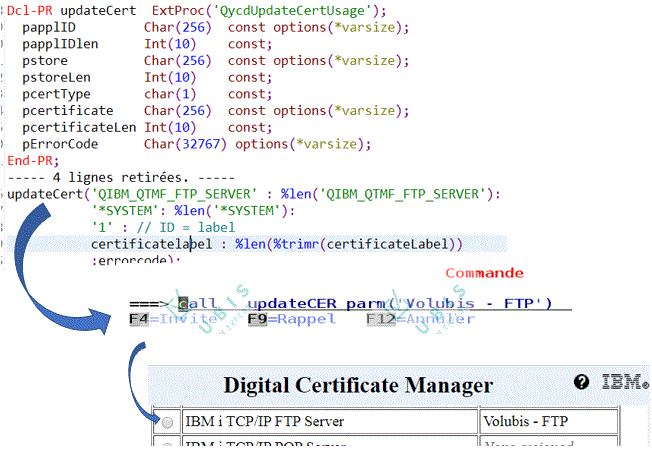Click 'Char(32767)' on the pErrorCode line
The height and width of the screenshot is (452, 652).
(185, 144)
